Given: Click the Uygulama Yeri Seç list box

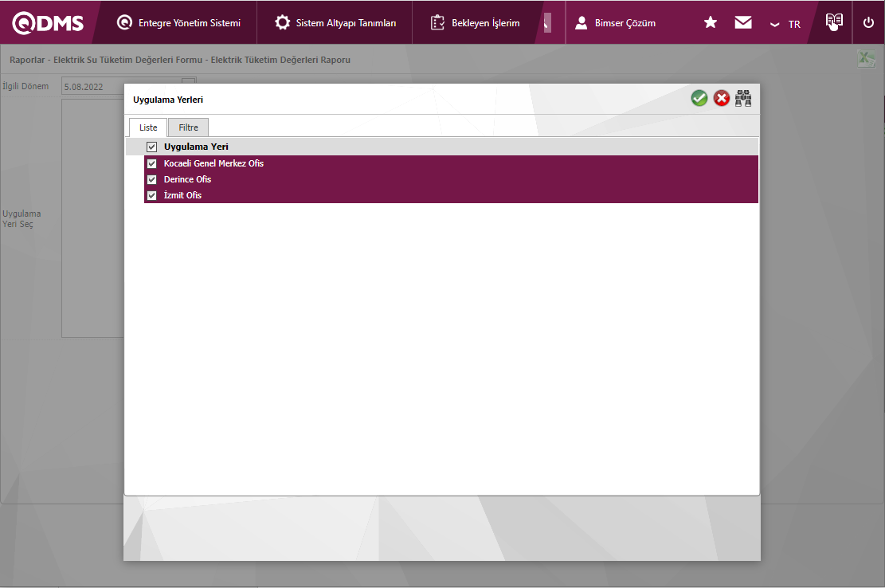Looking at the screenshot, I should [x=92, y=218].
